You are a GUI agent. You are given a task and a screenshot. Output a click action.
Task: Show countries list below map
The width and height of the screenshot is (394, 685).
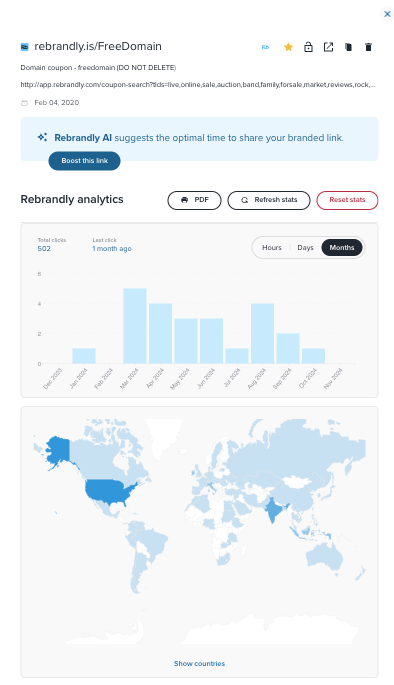(199, 664)
